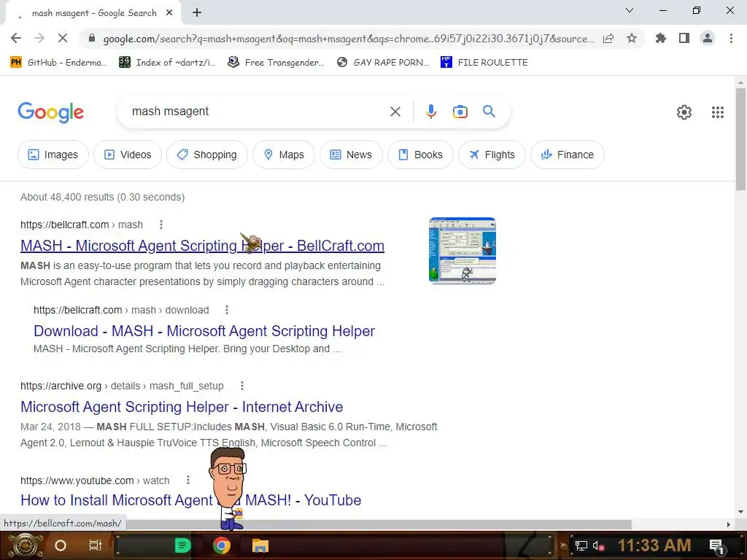The height and width of the screenshot is (560, 747).
Task: Open the Chrome extensions puzzle icon
Action: point(661,38)
